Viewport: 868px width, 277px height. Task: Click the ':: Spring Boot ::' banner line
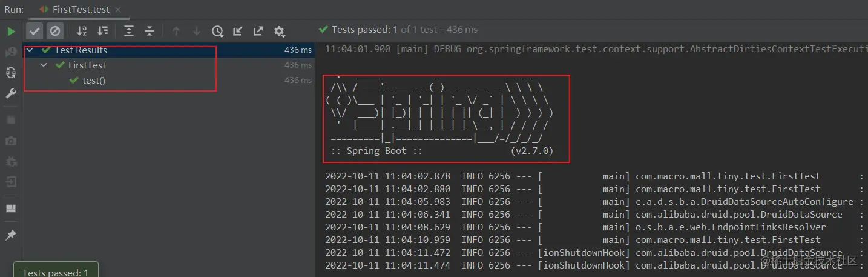pyautogui.click(x=376, y=150)
